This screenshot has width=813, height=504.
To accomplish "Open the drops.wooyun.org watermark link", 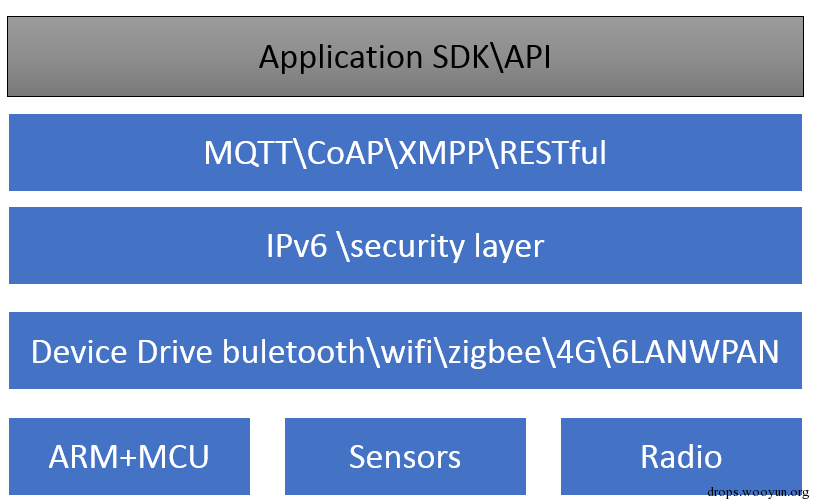I will pyautogui.click(x=757, y=493).
